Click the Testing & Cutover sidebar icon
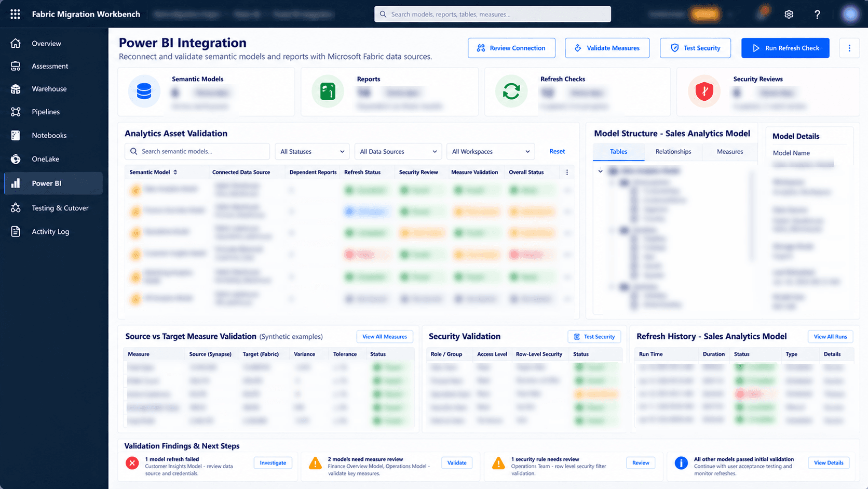 click(16, 208)
